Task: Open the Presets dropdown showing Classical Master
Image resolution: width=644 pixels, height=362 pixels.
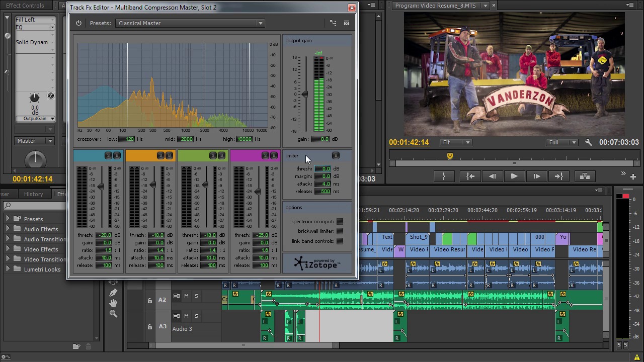Action: [x=190, y=23]
